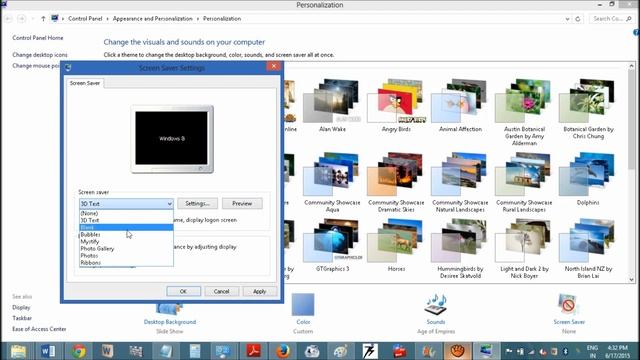This screenshot has width=640, height=360.
Task: Choose Mystify from the screen saver list
Action: [126, 242]
